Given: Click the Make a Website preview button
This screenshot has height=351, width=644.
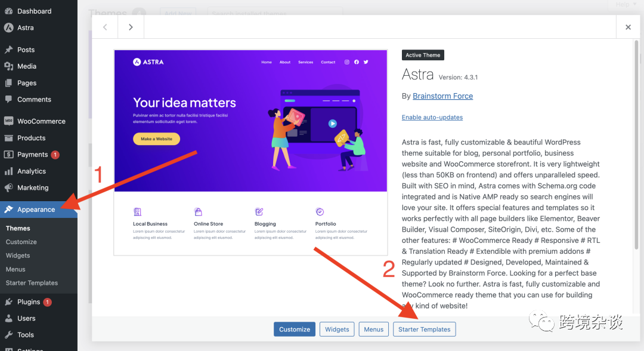Looking at the screenshot, I should click(156, 139).
